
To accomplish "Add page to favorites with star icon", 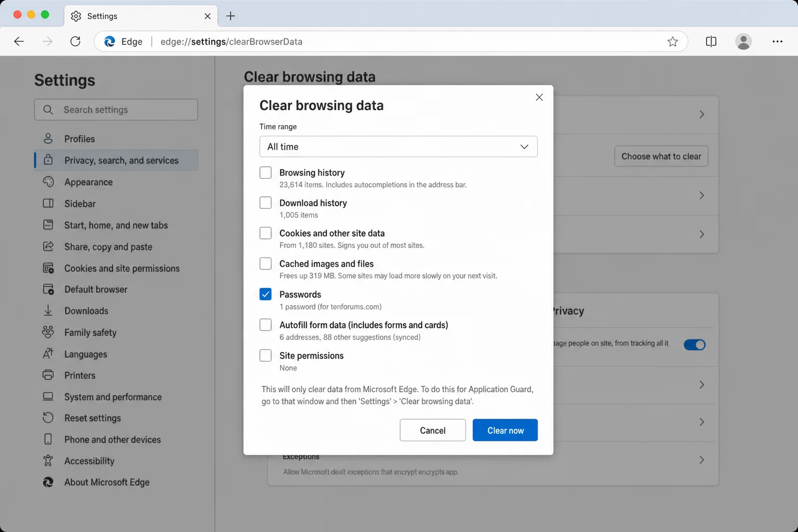I will click(673, 42).
